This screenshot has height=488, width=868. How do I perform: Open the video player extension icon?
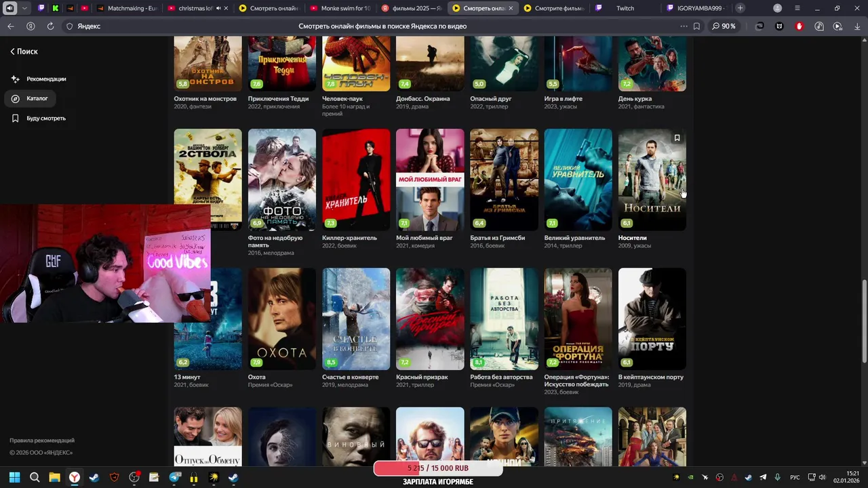837,26
